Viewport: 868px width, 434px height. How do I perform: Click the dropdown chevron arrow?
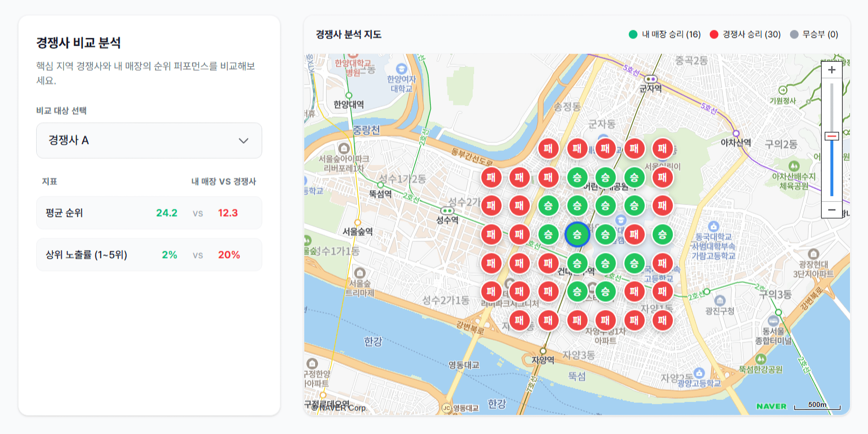(244, 141)
